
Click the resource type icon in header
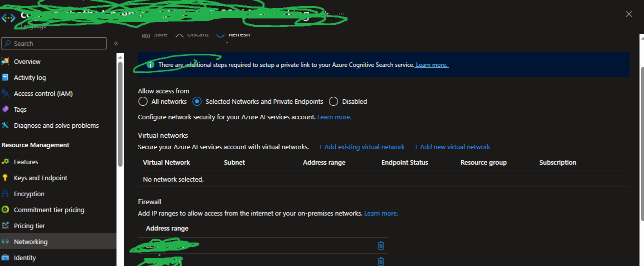[x=8, y=19]
